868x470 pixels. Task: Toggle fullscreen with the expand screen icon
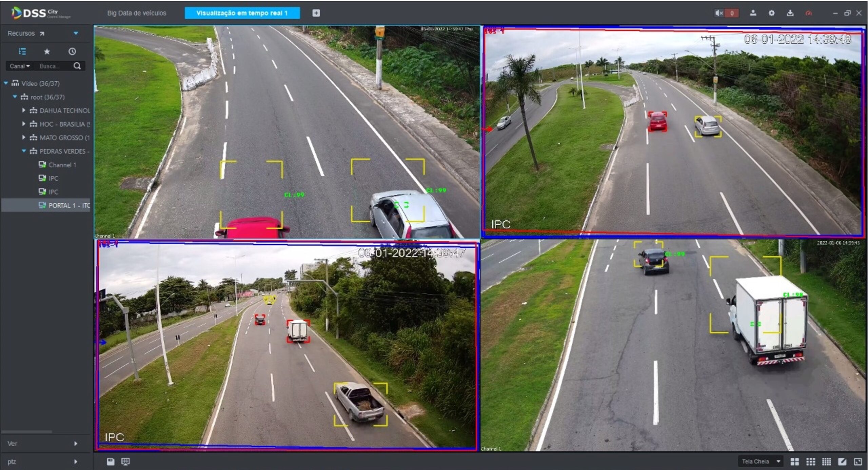tap(858, 462)
